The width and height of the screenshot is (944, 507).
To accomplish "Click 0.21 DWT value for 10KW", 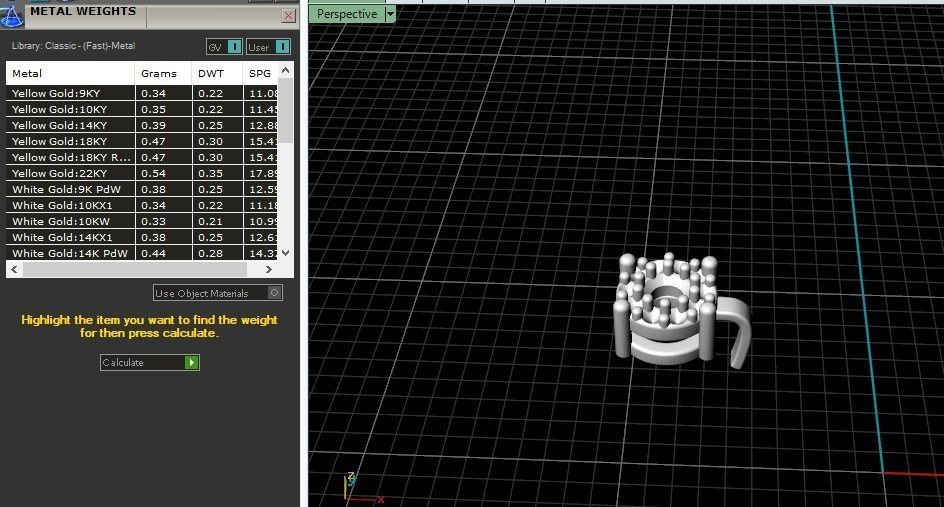I will pos(210,222).
